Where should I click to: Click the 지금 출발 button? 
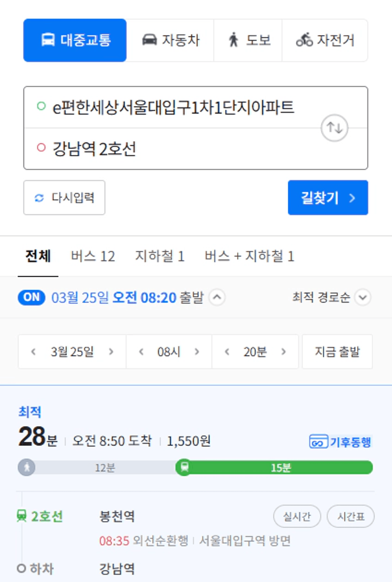click(x=337, y=352)
